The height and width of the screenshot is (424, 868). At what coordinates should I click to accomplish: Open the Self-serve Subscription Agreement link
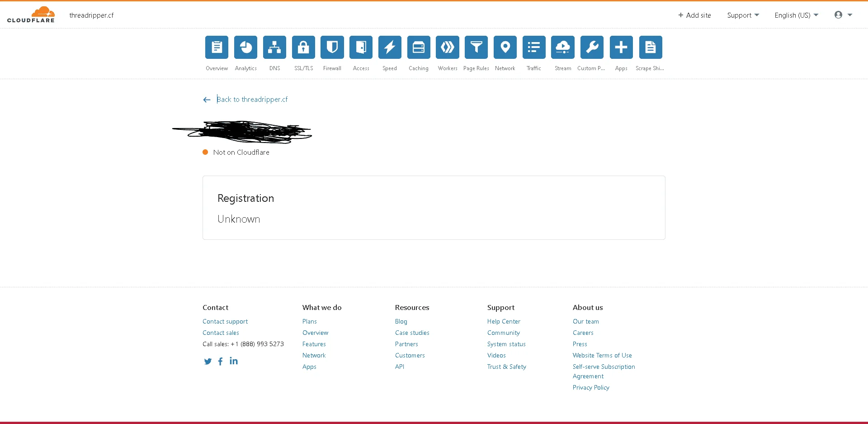tap(604, 371)
